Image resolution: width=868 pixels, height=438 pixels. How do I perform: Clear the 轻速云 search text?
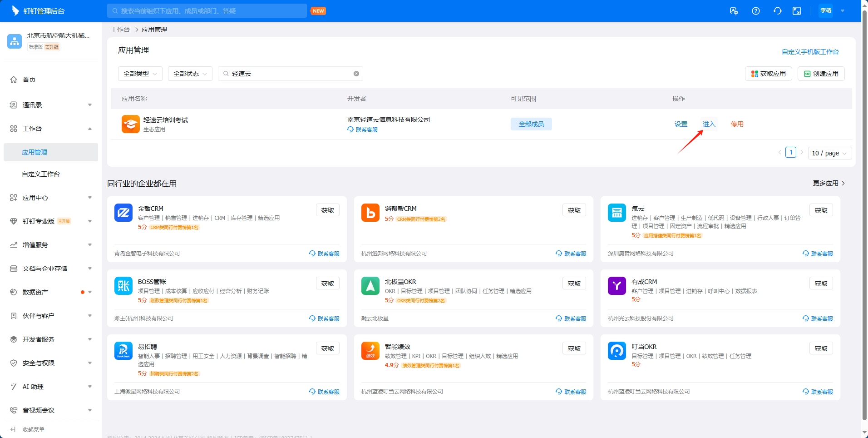click(x=356, y=74)
